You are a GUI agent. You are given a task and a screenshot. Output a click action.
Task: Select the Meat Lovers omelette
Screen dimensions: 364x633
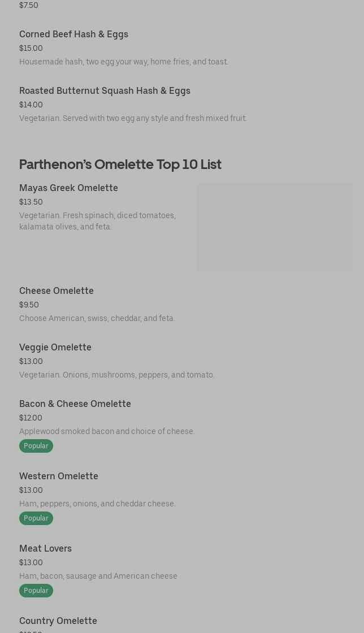pyautogui.click(x=45, y=548)
